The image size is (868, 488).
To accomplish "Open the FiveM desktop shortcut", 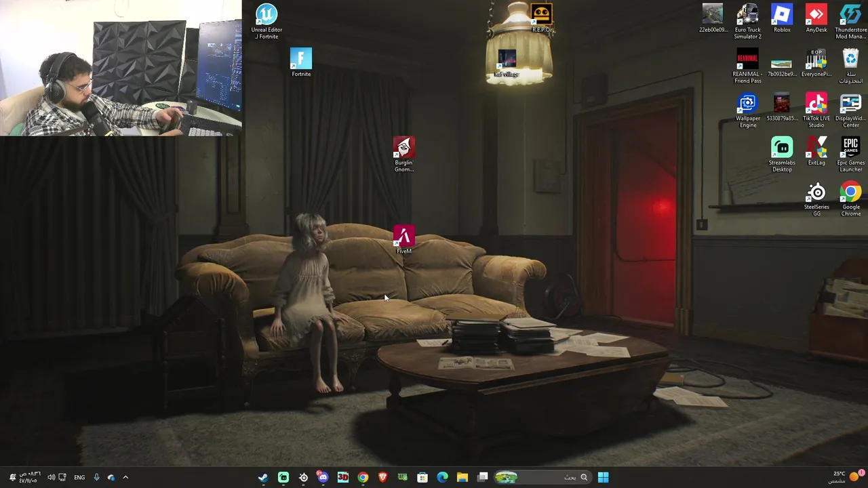I will [403, 240].
